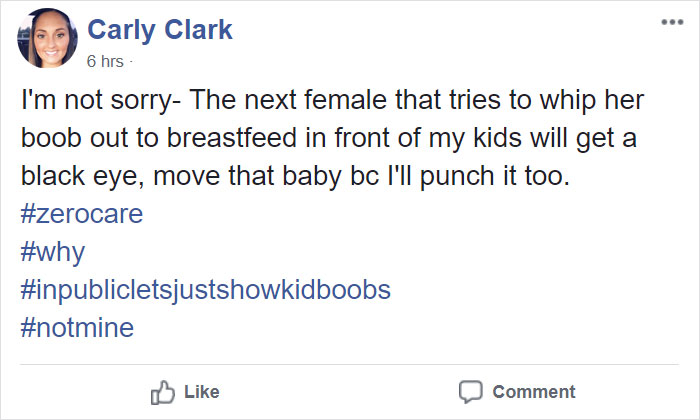Open the Carly Clark profile name link
The height and width of the screenshot is (420, 700).
point(160,29)
